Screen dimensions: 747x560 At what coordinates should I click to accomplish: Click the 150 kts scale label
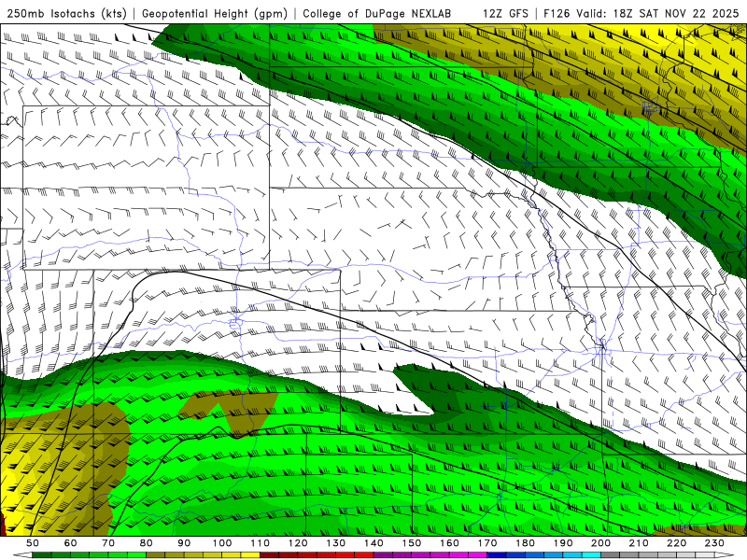[412, 543]
